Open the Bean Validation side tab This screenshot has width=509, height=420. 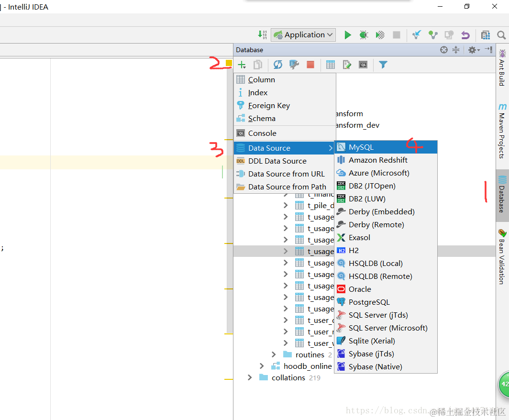(502, 257)
